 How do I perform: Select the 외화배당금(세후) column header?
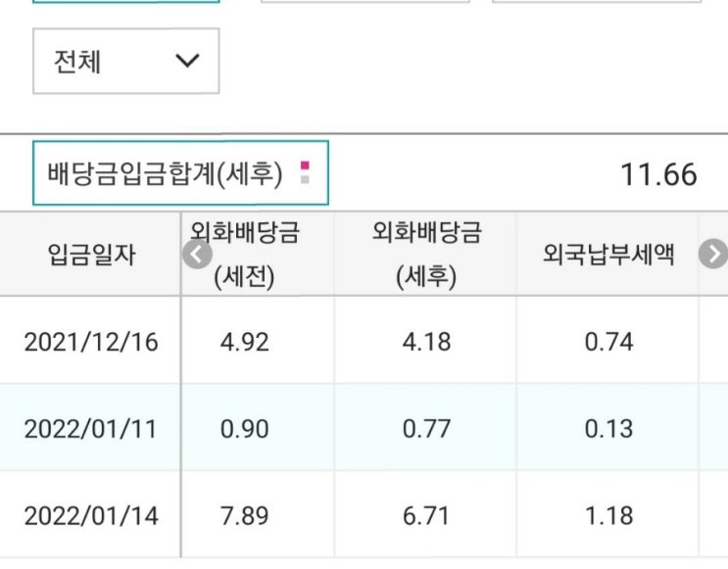[427, 255]
